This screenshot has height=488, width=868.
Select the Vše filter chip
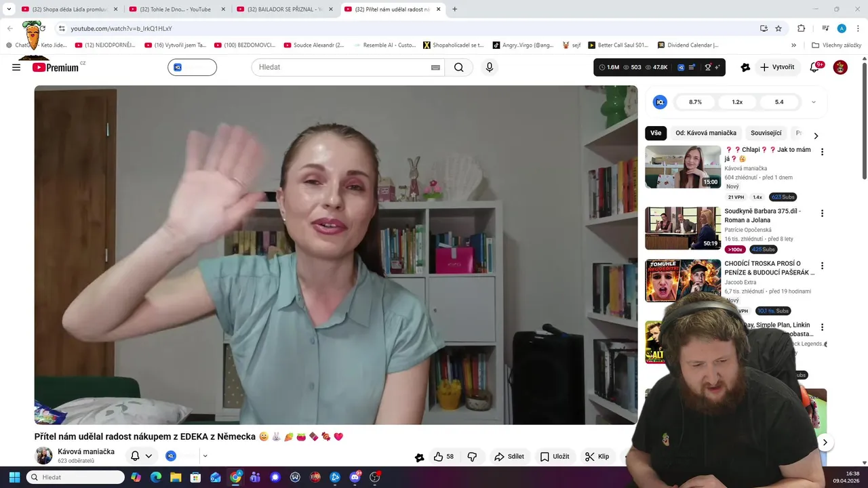(656, 133)
